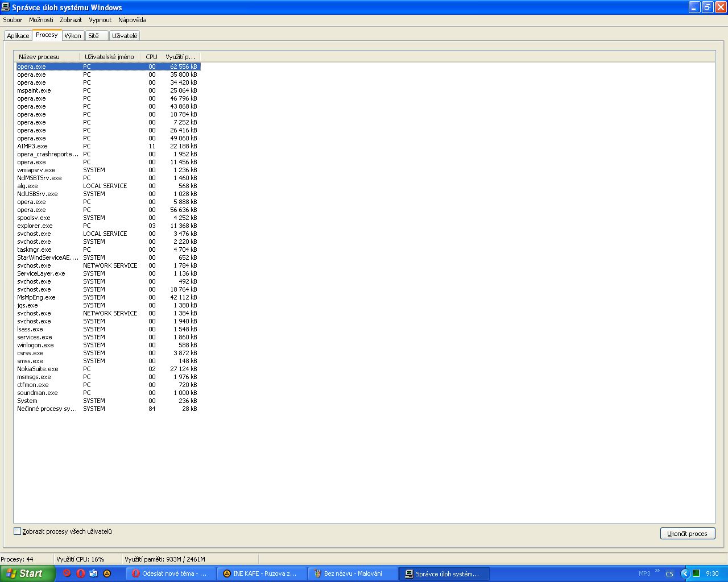
Task: Select the mspaint.exe process
Action: point(108,90)
